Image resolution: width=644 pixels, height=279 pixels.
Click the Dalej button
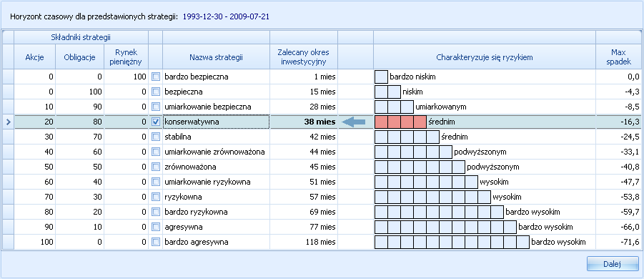coord(613,264)
